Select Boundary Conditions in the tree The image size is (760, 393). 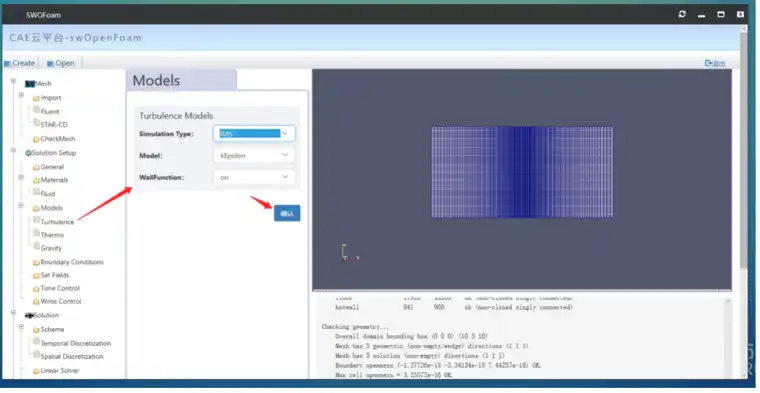72,262
